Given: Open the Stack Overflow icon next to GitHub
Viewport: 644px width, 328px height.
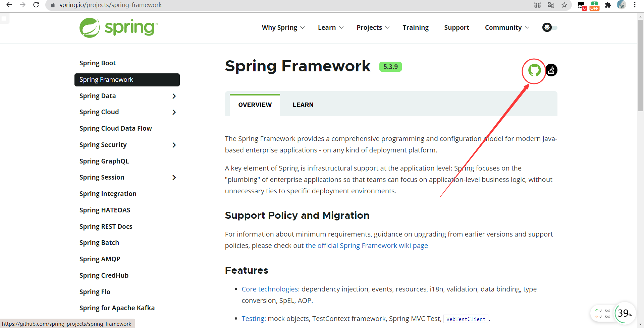Looking at the screenshot, I should click(551, 70).
